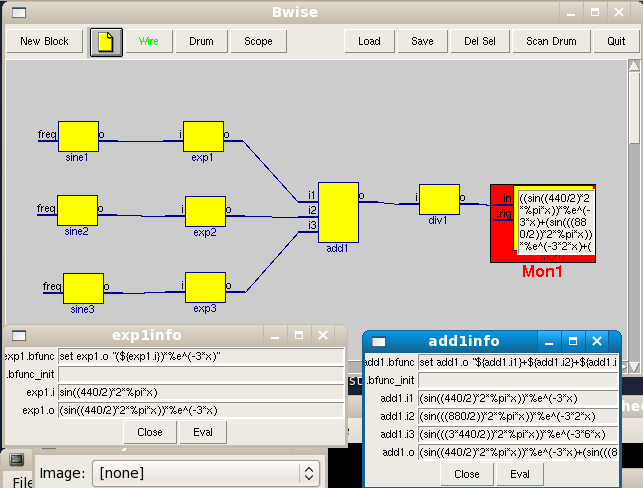This screenshot has height=488, width=643.
Task: Click the canvas vertical scrollbar thumb
Action: (x=634, y=109)
